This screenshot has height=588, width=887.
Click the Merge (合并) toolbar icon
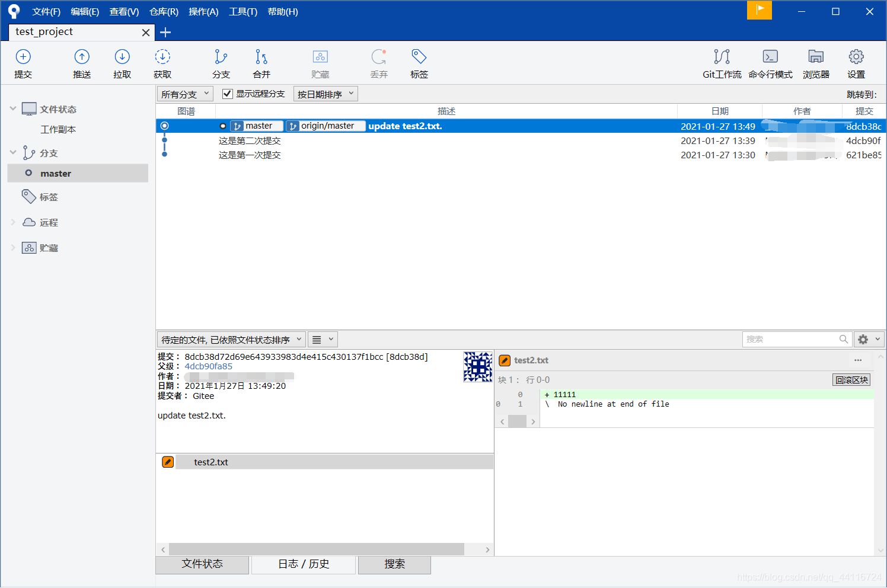[261, 57]
